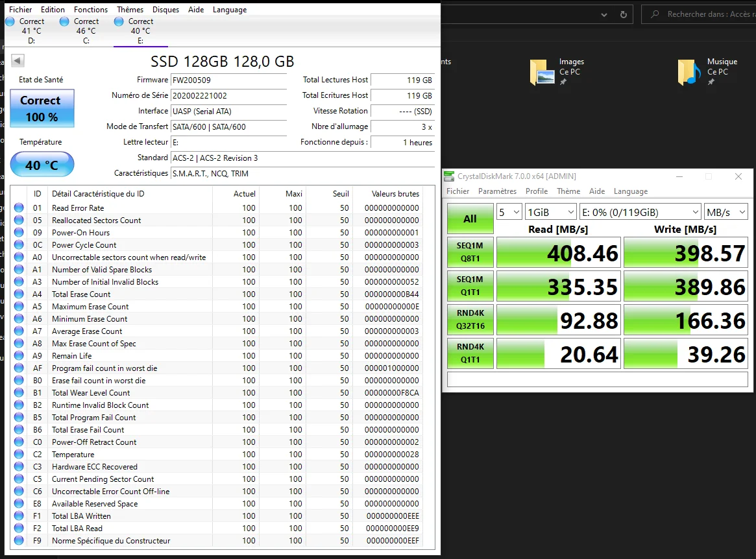Click status orb for Read Error Rate
Viewport: 756px width, 559px height.
pyautogui.click(x=19, y=208)
